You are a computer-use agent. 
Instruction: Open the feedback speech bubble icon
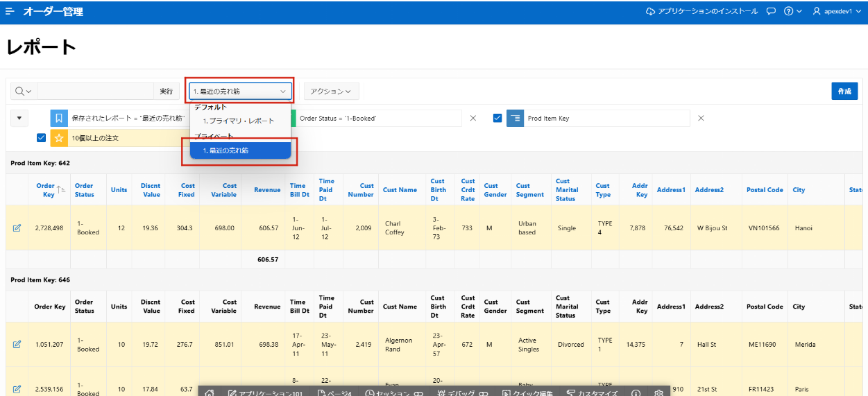[x=771, y=11]
